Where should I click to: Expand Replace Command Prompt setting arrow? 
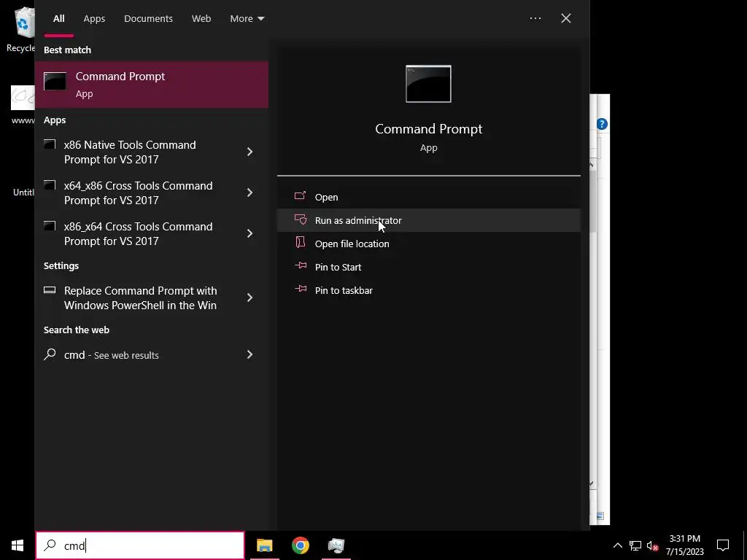click(x=249, y=297)
